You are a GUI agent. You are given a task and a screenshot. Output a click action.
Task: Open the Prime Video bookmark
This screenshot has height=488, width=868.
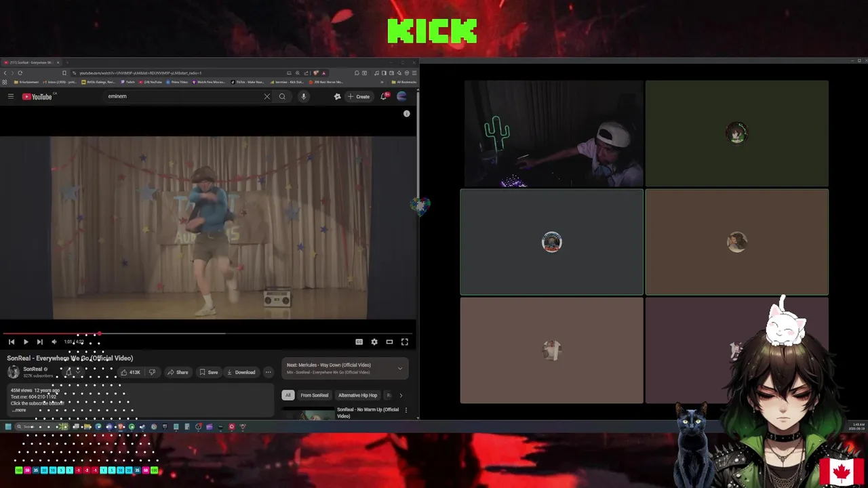click(x=176, y=82)
